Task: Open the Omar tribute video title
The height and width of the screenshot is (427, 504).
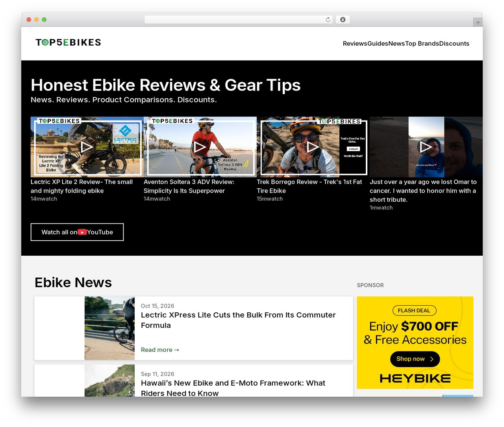Action: [423, 191]
